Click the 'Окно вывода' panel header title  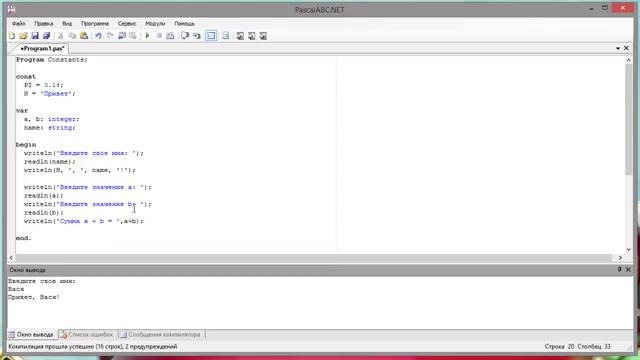coord(27,270)
